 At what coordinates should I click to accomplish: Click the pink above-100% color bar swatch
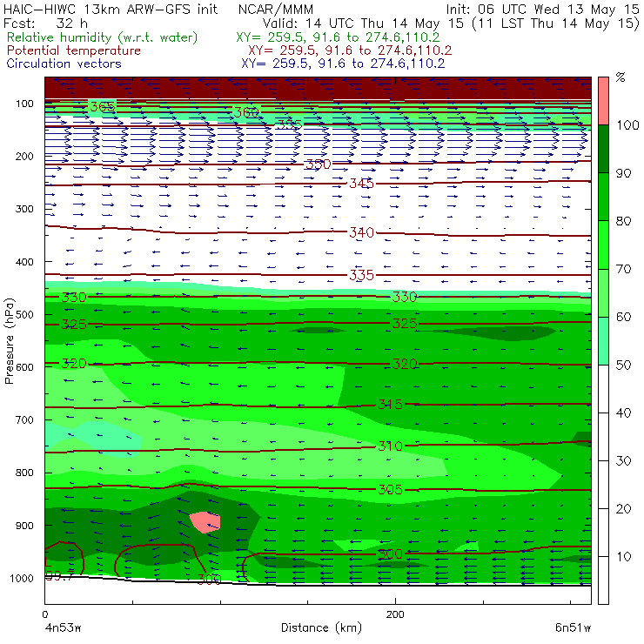pos(603,101)
